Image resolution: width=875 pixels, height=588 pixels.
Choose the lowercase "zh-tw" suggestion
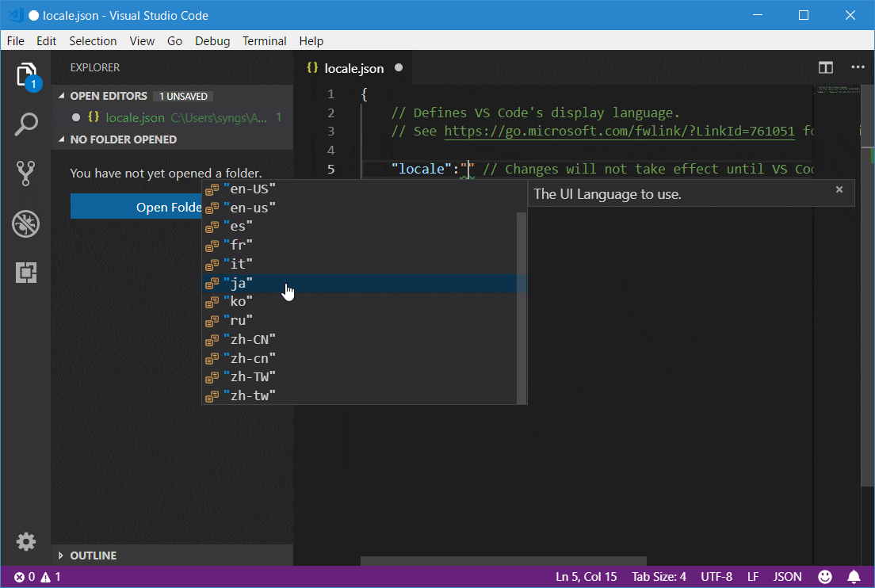click(359, 396)
